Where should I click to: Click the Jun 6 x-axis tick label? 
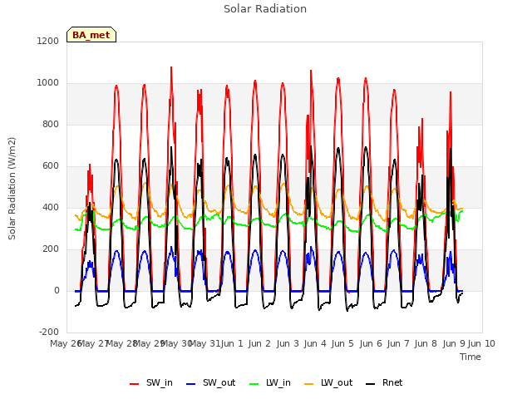(x=371, y=343)
